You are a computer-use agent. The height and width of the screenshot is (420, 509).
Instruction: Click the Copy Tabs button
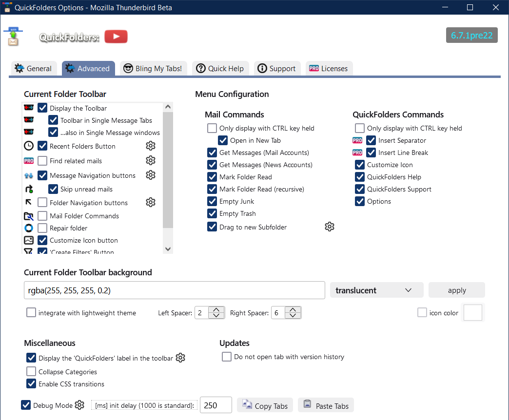click(x=265, y=405)
